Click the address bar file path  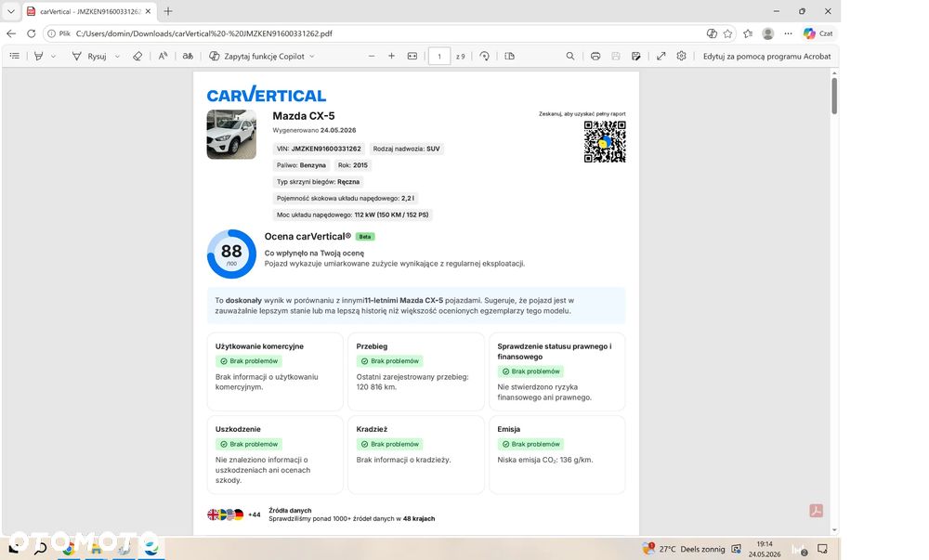tap(203, 33)
